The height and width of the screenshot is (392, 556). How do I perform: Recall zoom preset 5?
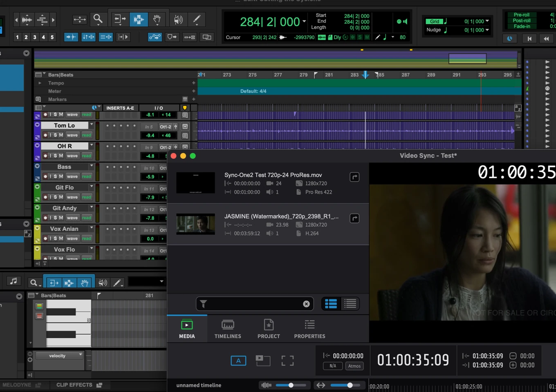click(x=52, y=37)
